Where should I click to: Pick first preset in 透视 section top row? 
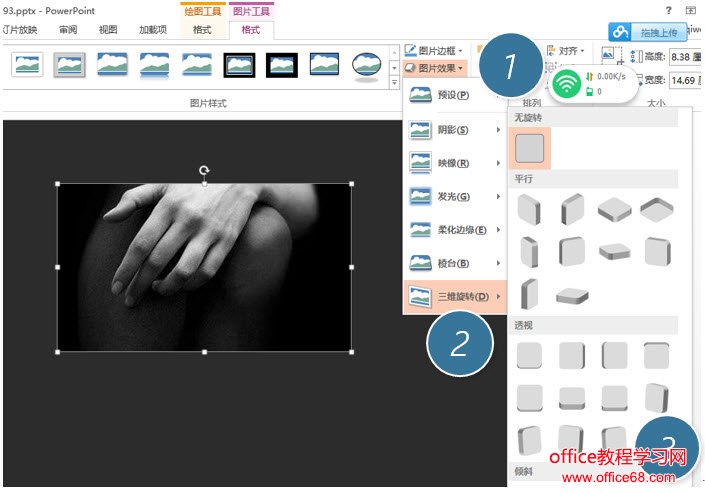pyautogui.click(x=529, y=355)
